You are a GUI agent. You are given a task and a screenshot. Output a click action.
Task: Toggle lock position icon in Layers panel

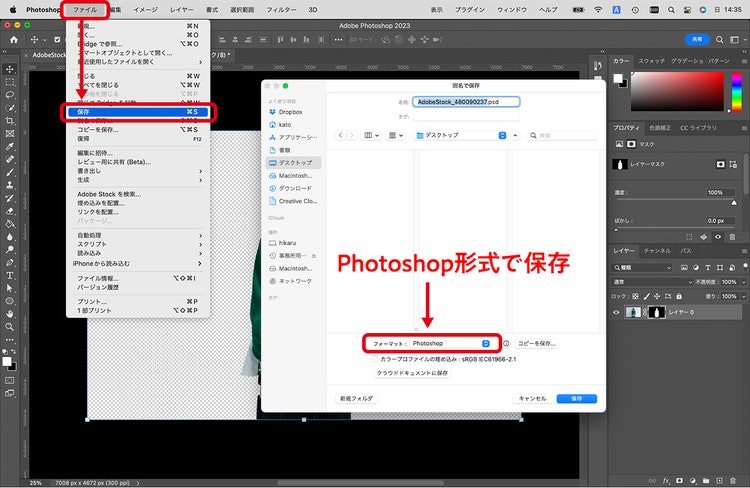[657, 297]
